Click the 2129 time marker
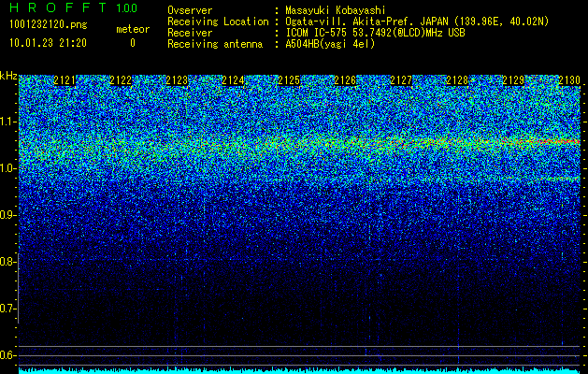588x374 pixels. pyautogui.click(x=513, y=80)
